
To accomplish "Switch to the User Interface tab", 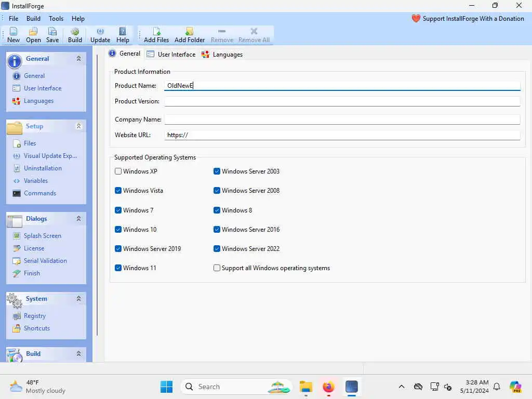I will (x=171, y=54).
